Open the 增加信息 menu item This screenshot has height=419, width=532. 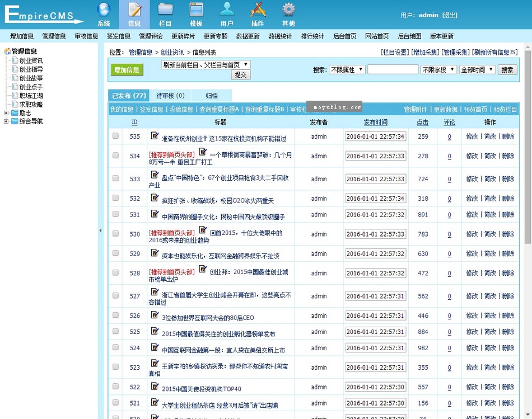(x=22, y=36)
